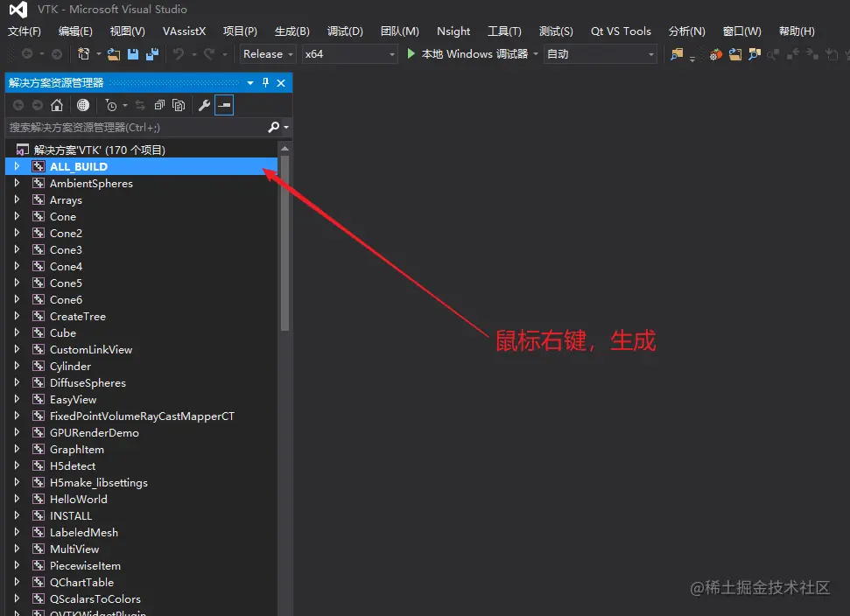Click the Solution Explorer Forward arrow
The height and width of the screenshot is (616, 850).
(x=38, y=105)
